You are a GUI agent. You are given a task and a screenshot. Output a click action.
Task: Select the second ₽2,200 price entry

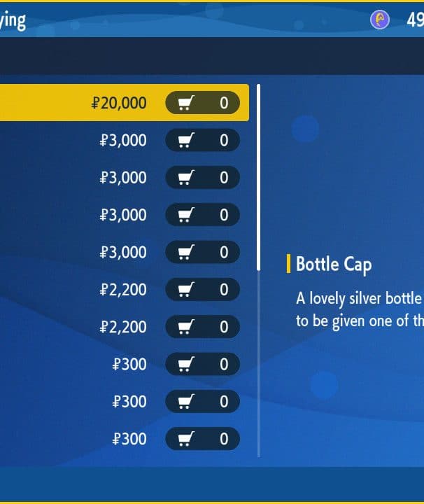pos(123,327)
